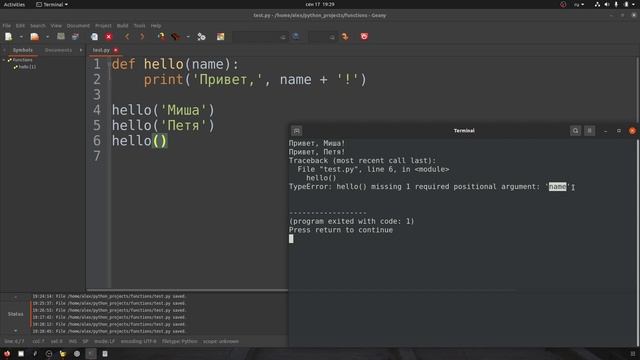
Task: Open the Terminal hamburger menu button
Action: tap(589, 131)
